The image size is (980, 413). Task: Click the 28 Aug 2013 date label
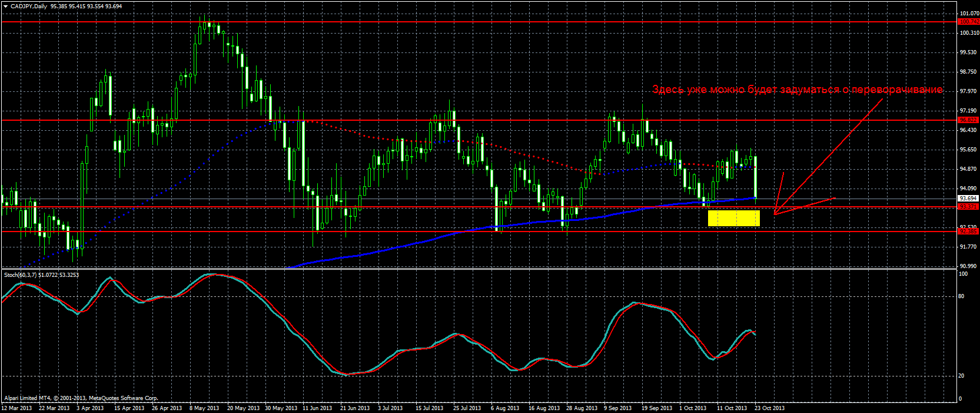coord(582,408)
